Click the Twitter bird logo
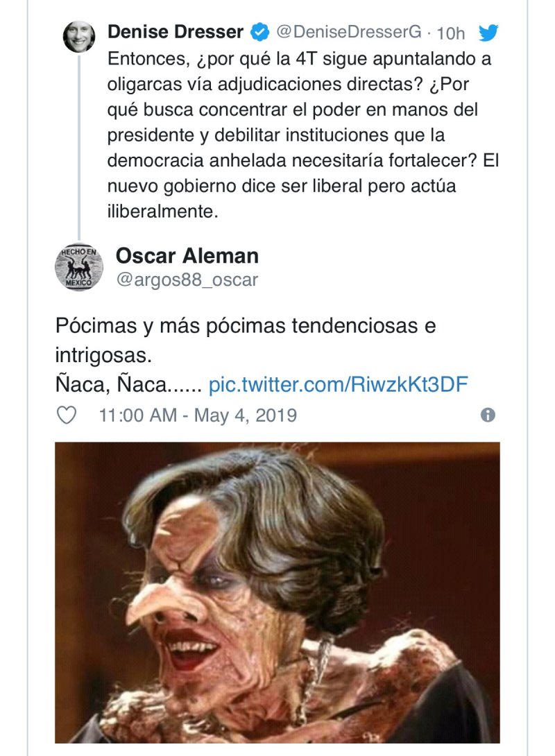Viewport: 555px width, 756px height. click(488, 33)
